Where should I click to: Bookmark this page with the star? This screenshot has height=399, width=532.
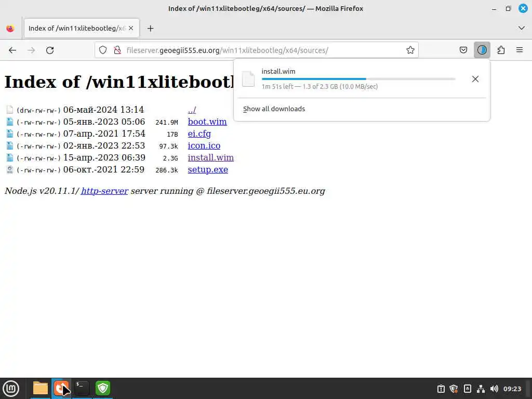tap(410, 50)
